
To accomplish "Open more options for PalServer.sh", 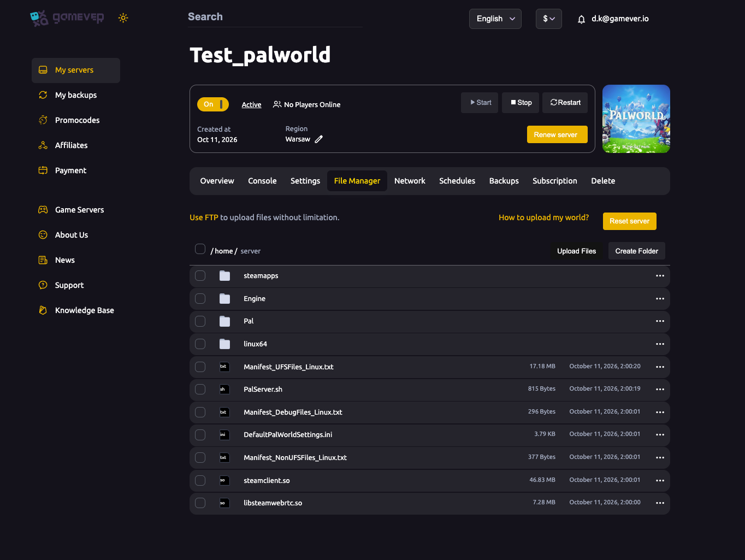I will 660,390.
